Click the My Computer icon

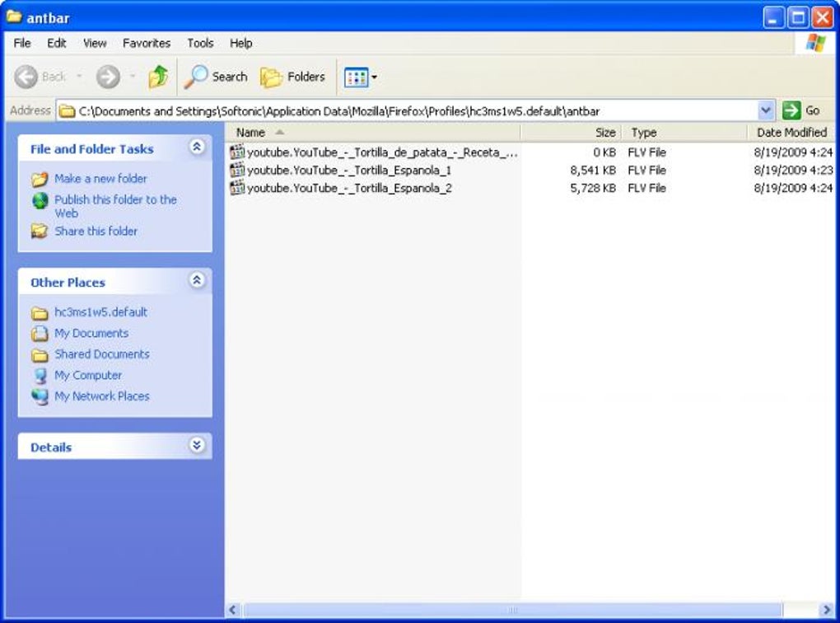click(x=40, y=375)
